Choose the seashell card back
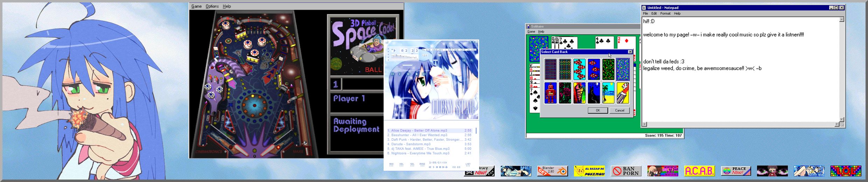 pyautogui.click(x=579, y=93)
